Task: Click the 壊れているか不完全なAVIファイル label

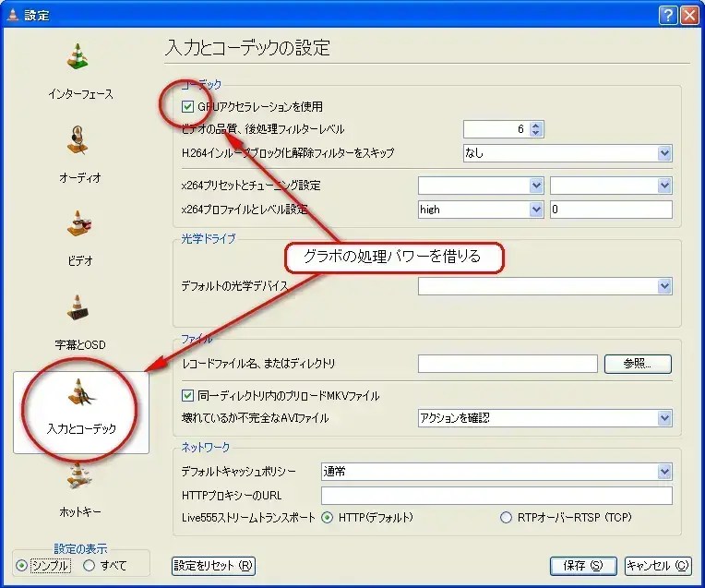Action: pyautogui.click(x=255, y=418)
